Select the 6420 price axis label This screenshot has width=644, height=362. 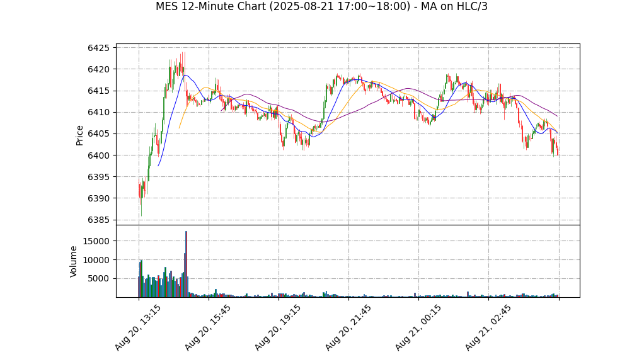click(x=98, y=69)
